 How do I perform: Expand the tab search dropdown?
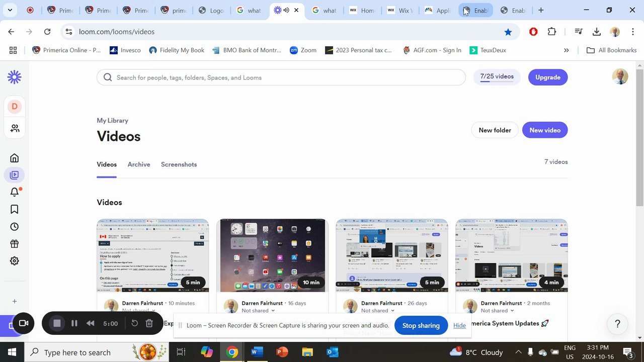(x=11, y=10)
